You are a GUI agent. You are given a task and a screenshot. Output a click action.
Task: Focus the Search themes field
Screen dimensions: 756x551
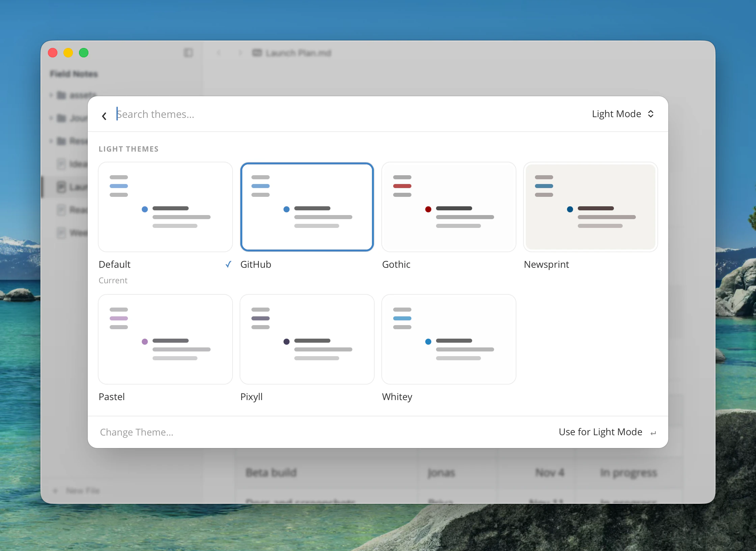coord(348,114)
